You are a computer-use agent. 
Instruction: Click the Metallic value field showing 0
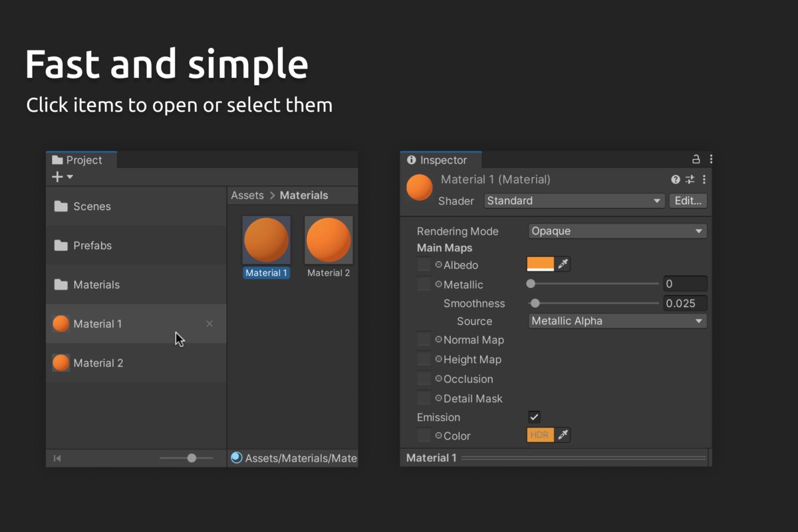coord(685,284)
